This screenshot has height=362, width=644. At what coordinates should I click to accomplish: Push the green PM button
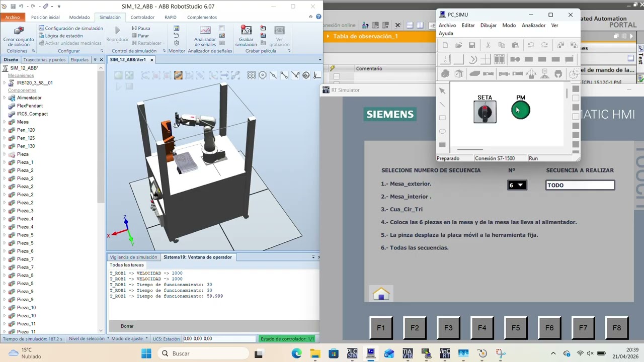pyautogui.click(x=521, y=110)
